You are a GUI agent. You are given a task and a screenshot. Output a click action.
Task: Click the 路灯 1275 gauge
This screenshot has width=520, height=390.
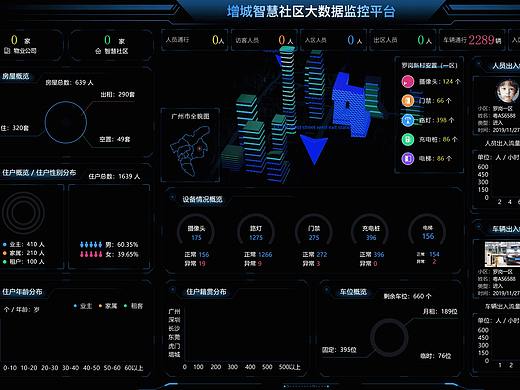pos(256,232)
